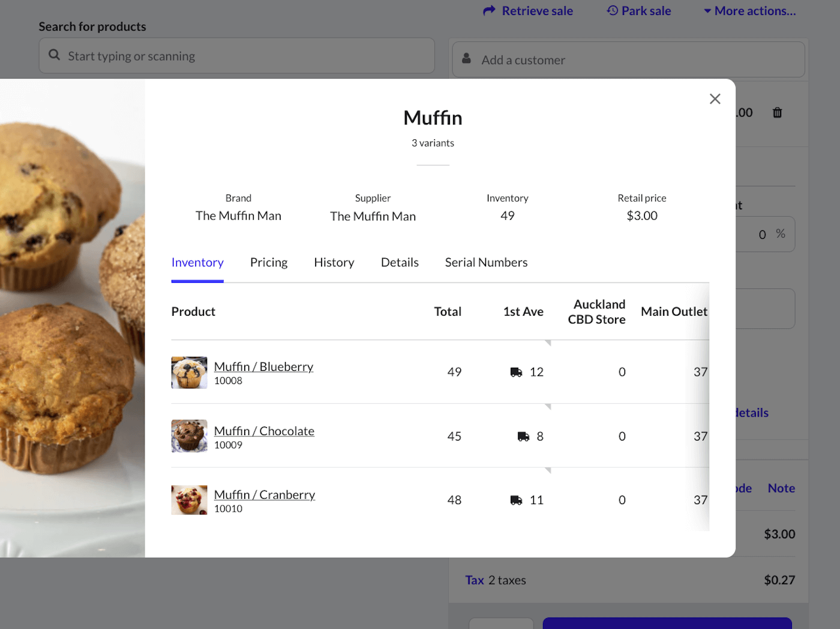Open the Muffin / Chocolate product link
The width and height of the screenshot is (840, 629).
point(264,431)
